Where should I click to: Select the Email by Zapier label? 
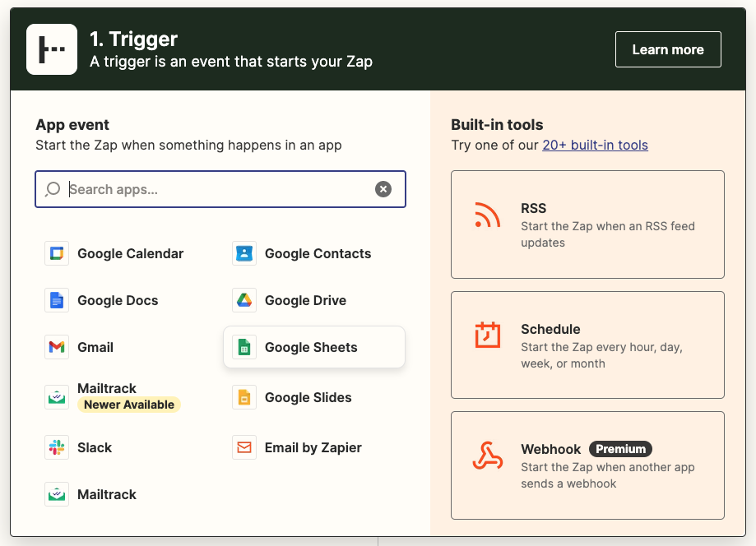point(313,447)
